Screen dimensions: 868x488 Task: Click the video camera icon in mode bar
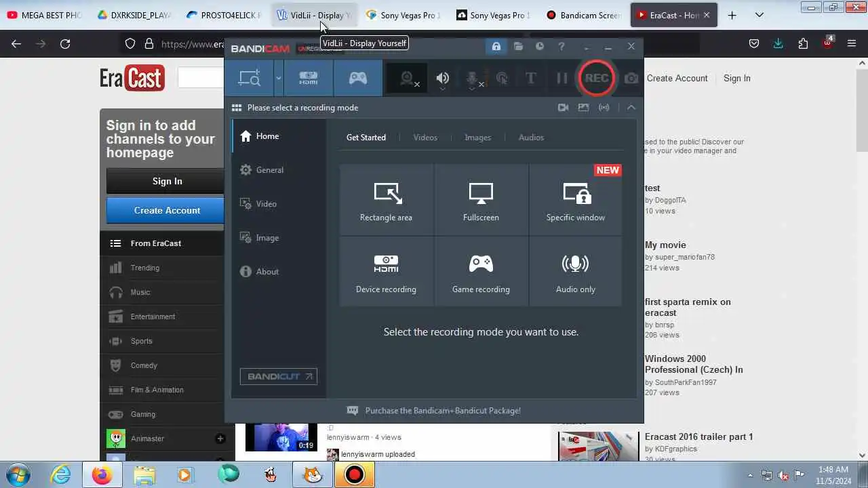pyautogui.click(x=563, y=108)
